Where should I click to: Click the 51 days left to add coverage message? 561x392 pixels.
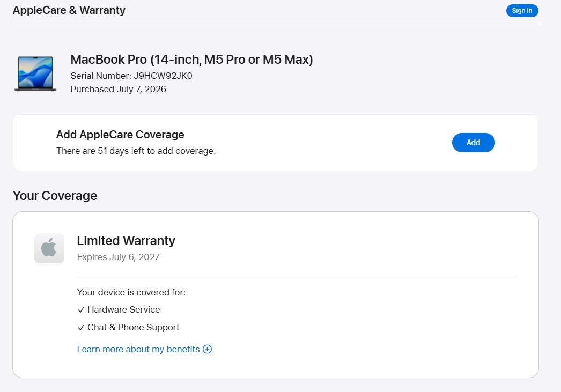136,151
